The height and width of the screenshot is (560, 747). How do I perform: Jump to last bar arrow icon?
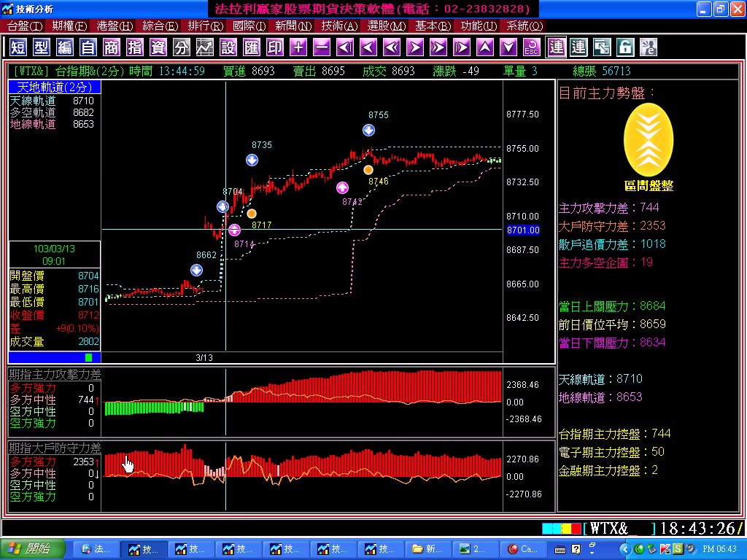tap(462, 47)
